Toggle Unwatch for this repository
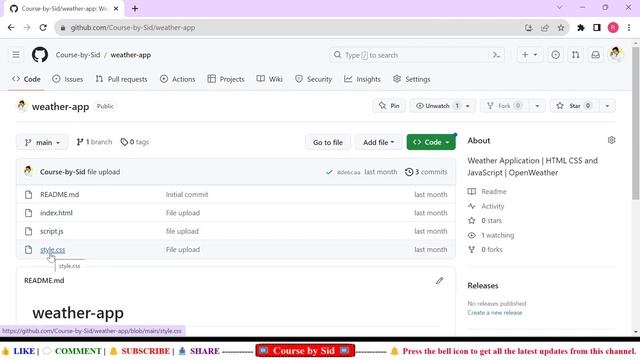 tap(437, 106)
